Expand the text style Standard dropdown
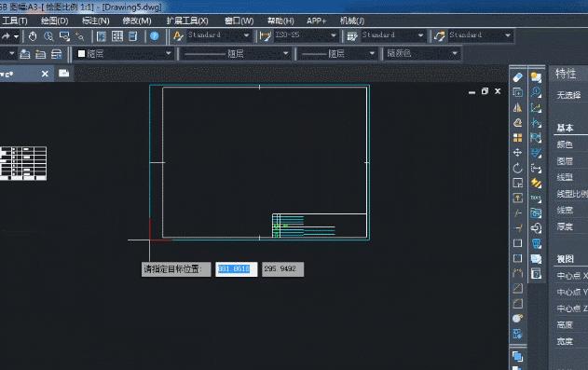Viewport: 588px width, 370px height. tap(246, 35)
